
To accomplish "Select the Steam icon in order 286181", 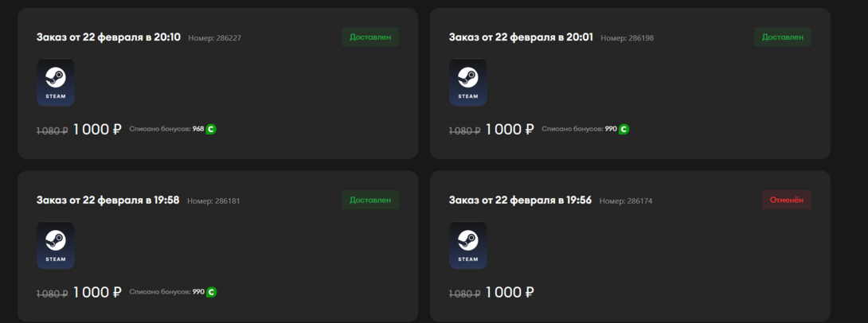I will click(56, 245).
